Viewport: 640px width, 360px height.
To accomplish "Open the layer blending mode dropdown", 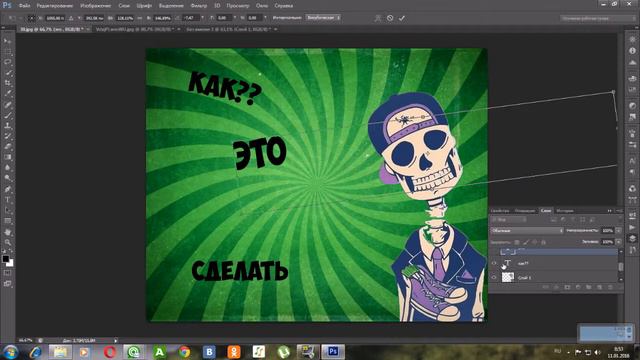I will (x=527, y=231).
